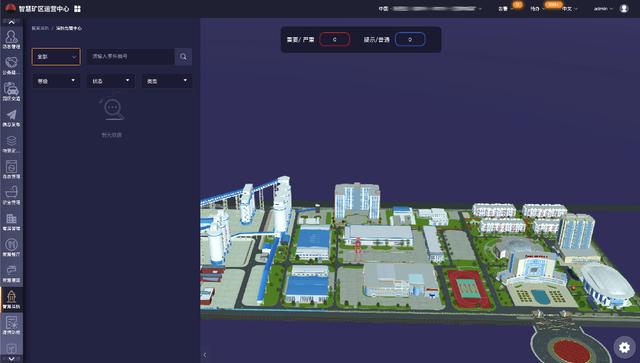Open the stacked-layers sidebar icon

(11, 144)
